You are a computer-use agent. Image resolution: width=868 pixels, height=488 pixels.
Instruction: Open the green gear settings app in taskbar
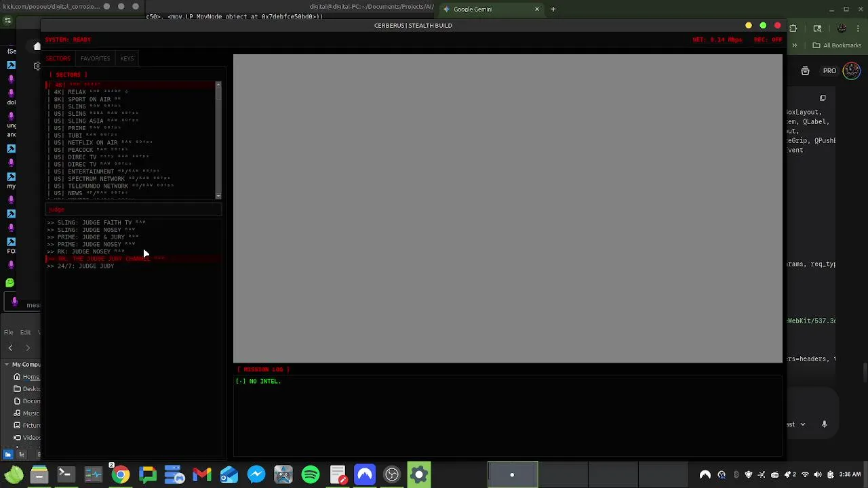[419, 474]
